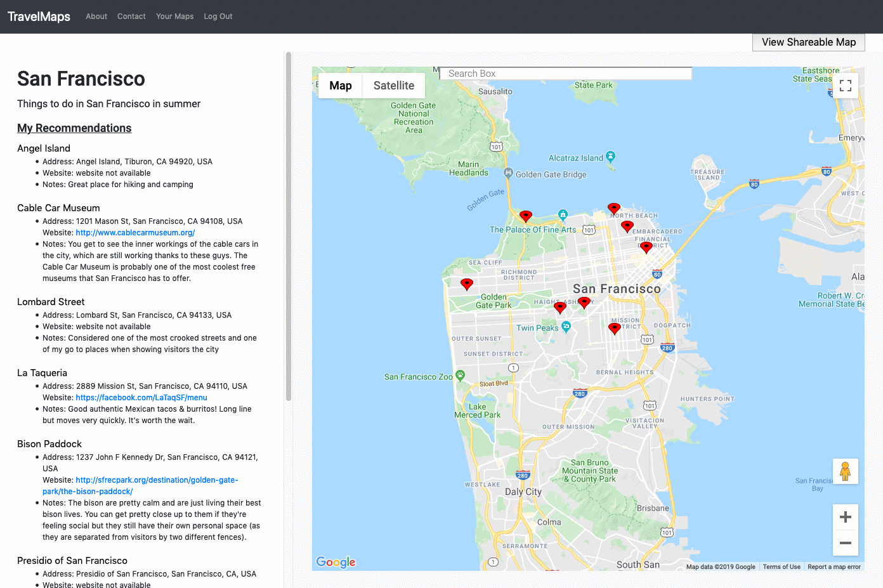Image resolution: width=883 pixels, height=588 pixels.
Task: Click the Angel Island heading
Action: coord(44,148)
